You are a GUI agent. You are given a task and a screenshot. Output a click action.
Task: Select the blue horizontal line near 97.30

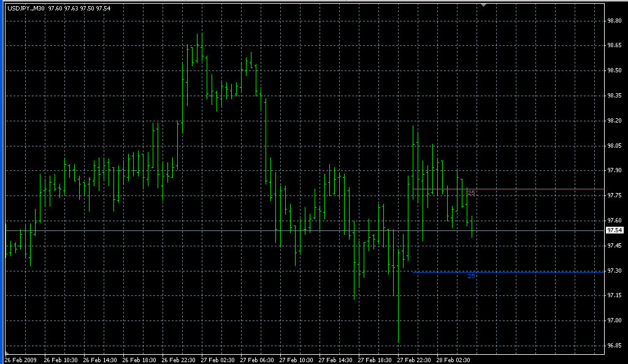point(508,273)
